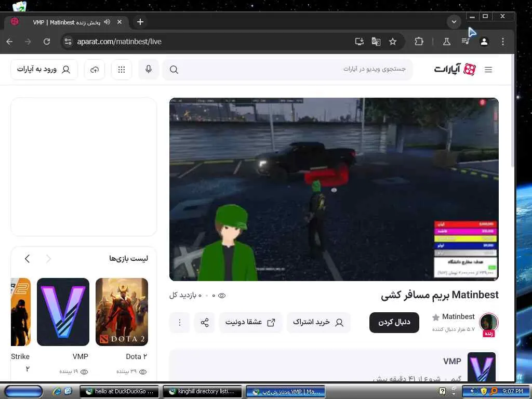Launch Internet Explorer from quick launch

(57, 391)
